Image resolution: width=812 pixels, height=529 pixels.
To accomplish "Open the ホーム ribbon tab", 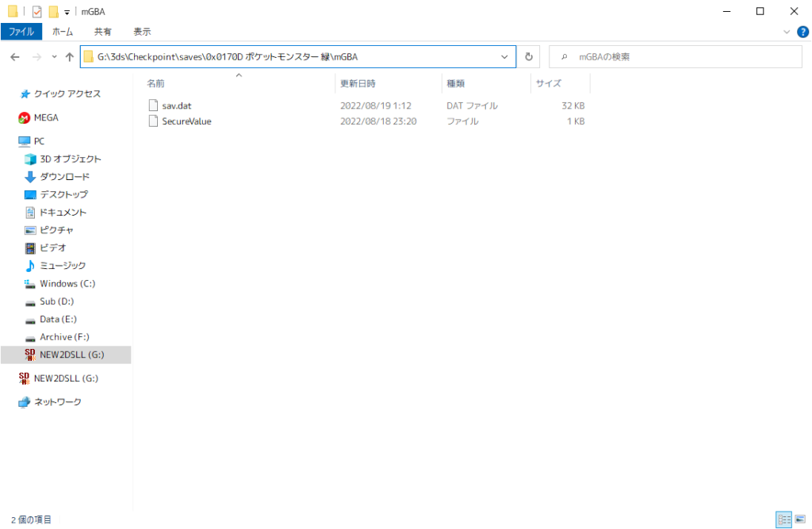I will pyautogui.click(x=63, y=32).
